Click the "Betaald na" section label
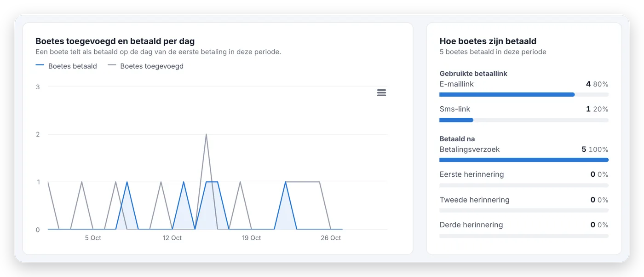This screenshot has height=277, width=644. [457, 139]
